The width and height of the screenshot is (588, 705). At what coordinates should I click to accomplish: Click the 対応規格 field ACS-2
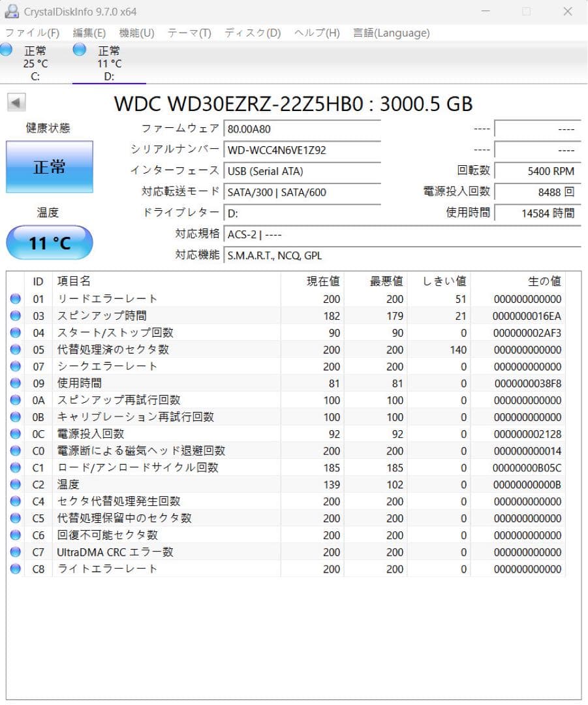[403, 234]
